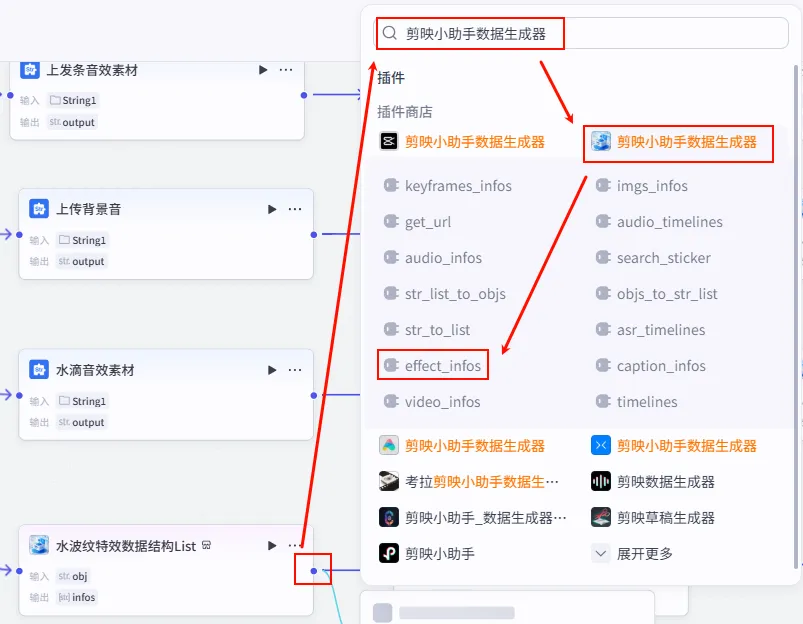Open the 剪映草稿生成器 plugin

point(652,517)
